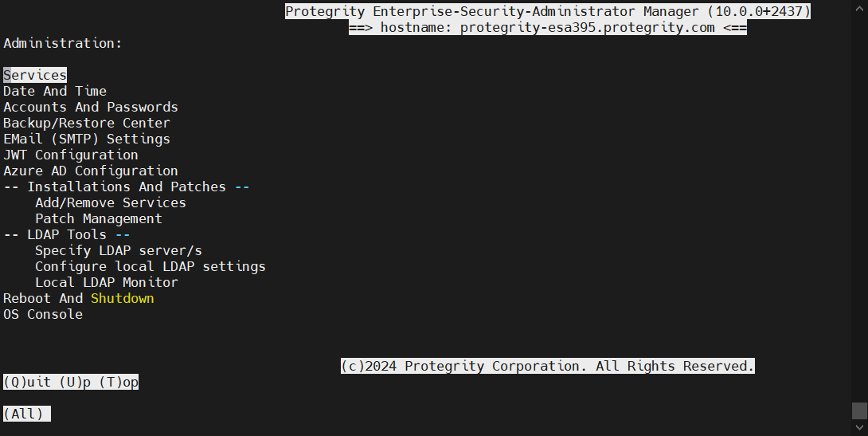Click the terminal vertical scrollbar thumb
This screenshot has height=436, width=868.
point(859,410)
